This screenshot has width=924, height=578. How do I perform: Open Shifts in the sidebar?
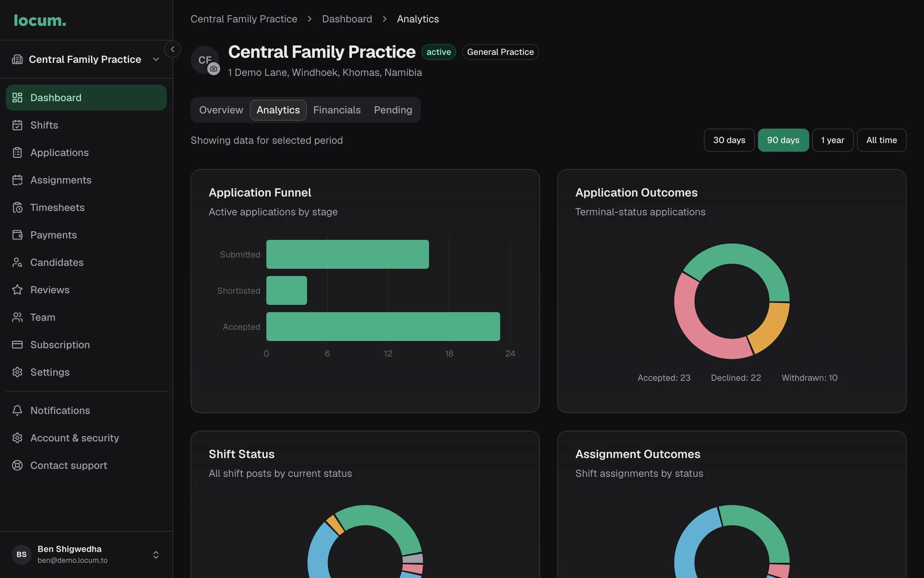click(x=86, y=125)
